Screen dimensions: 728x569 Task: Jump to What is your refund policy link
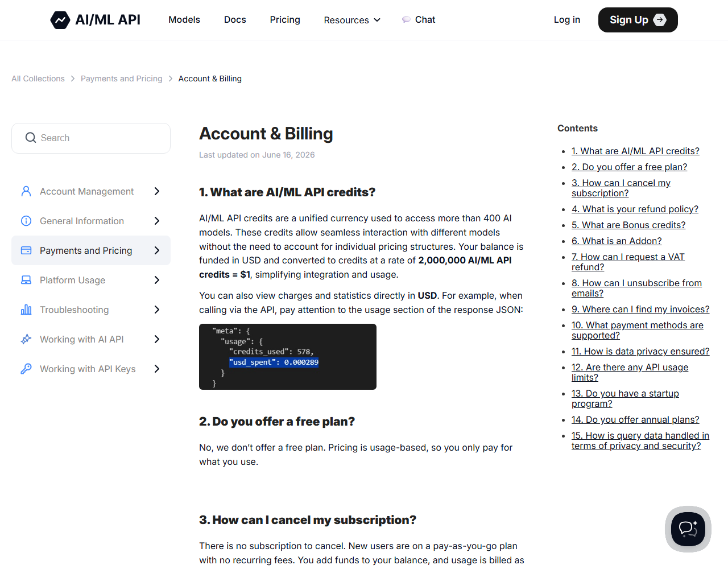635,209
